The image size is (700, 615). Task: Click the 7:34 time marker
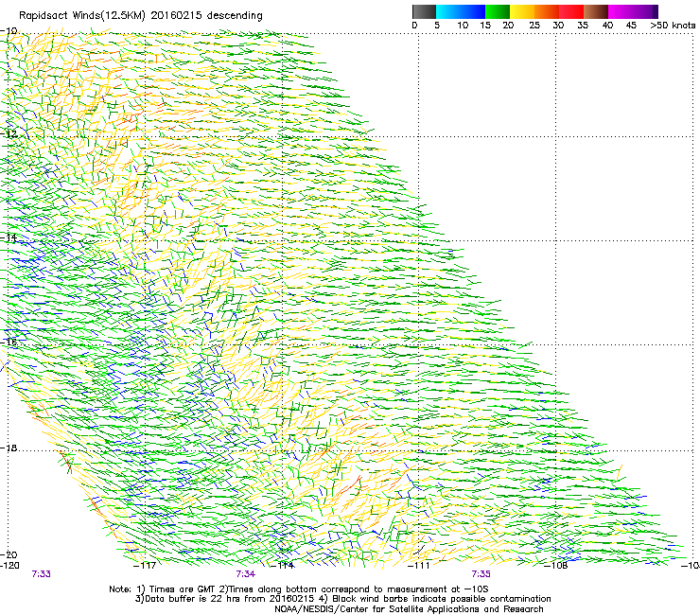pyautogui.click(x=246, y=574)
